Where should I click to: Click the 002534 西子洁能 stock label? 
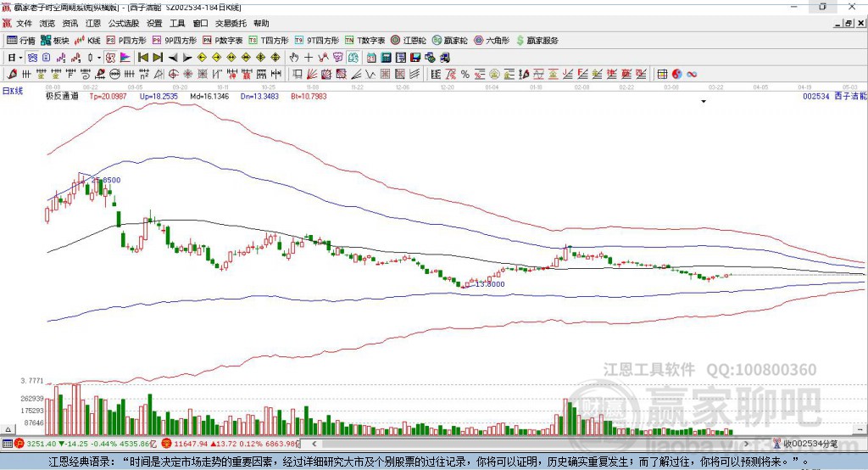(833, 97)
